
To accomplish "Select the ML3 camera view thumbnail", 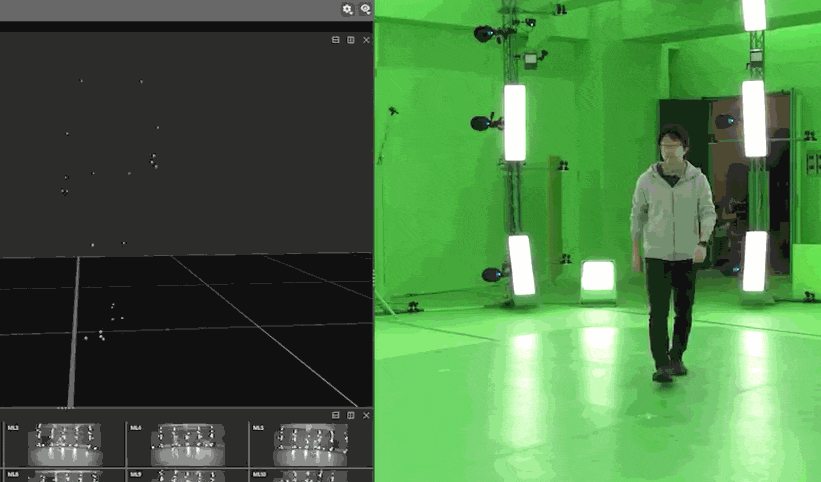I will [x=64, y=444].
